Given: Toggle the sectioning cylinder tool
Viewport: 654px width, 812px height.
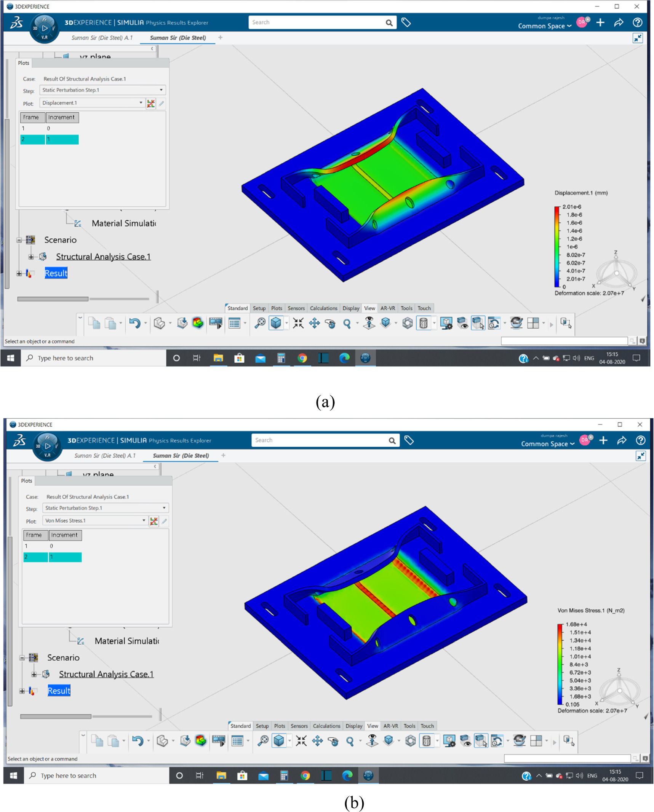Looking at the screenshot, I should (423, 323).
